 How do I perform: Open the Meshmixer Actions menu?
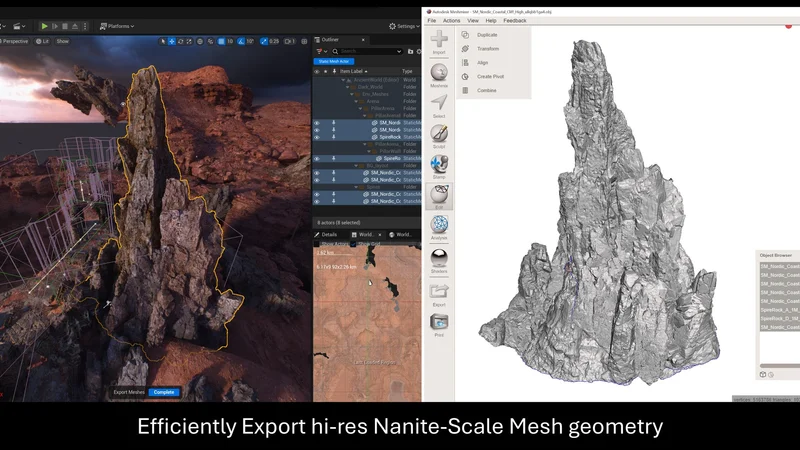pos(452,21)
